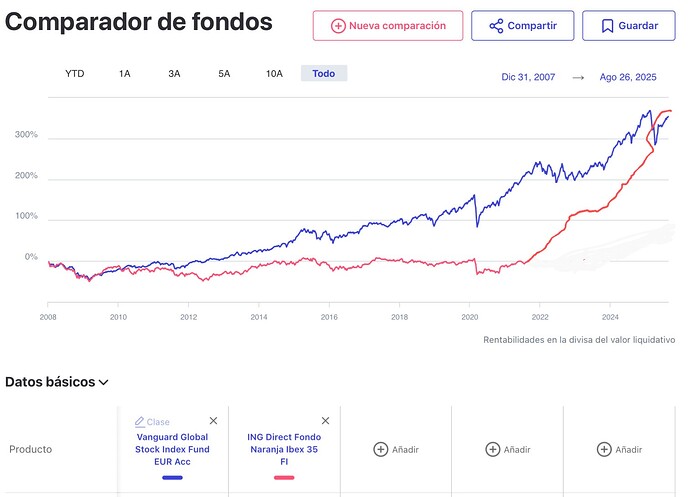
Task: Choose the 10A period option
Action: click(x=274, y=73)
